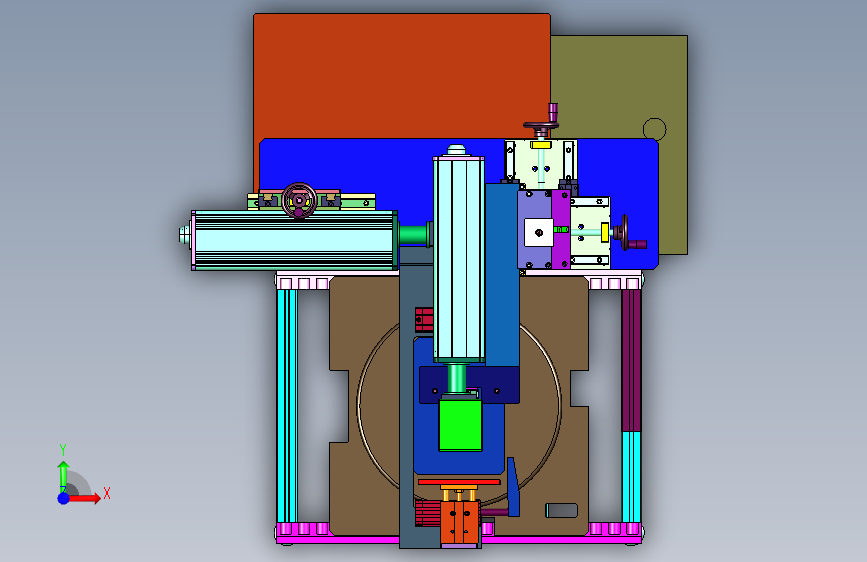Select the dark purple upper right frame leg
This screenshot has height=562, width=867.
click(x=631, y=361)
